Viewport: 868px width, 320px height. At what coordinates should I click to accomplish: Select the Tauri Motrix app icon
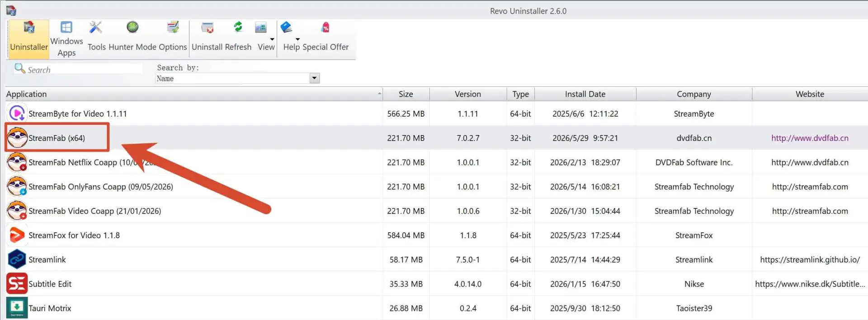coord(17,308)
